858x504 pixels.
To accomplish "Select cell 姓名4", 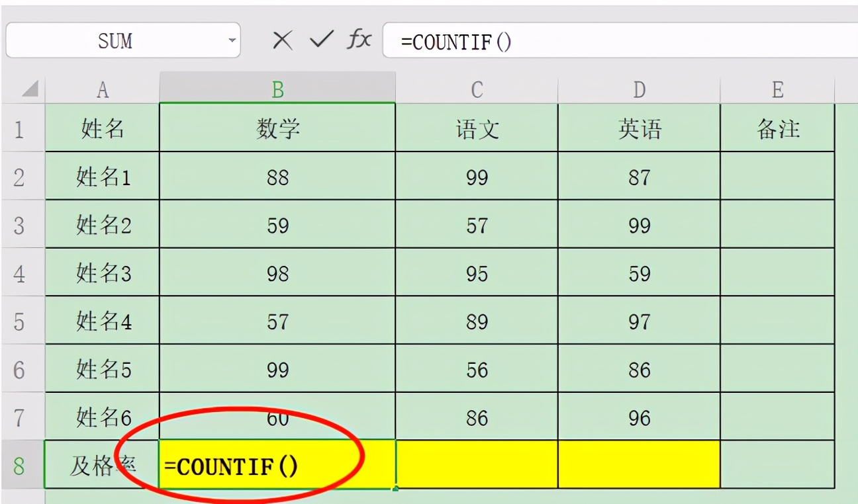I will (x=102, y=321).
